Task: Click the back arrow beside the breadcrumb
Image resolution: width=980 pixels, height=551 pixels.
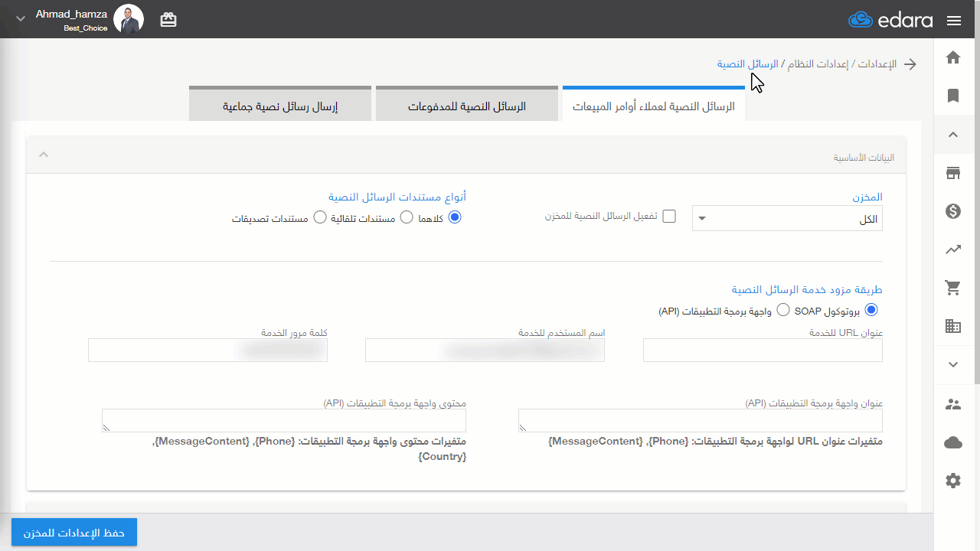Action: click(x=910, y=64)
